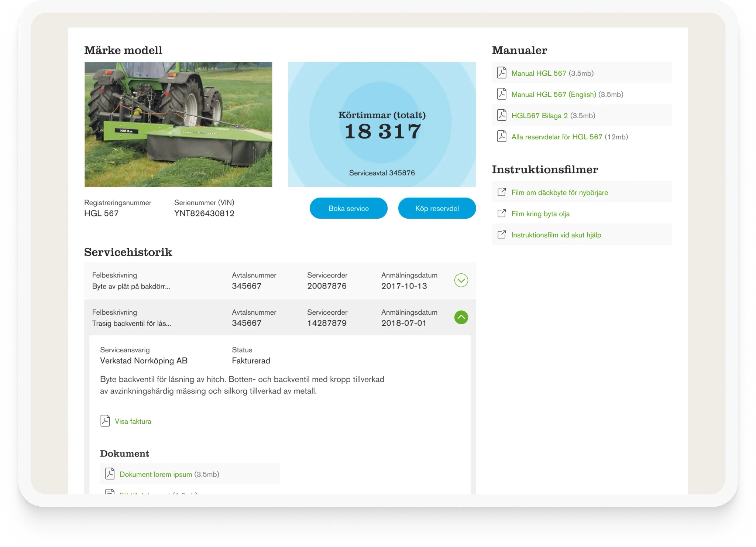
Task: Collapse the service row dated 2018-07-01
Action: click(461, 317)
